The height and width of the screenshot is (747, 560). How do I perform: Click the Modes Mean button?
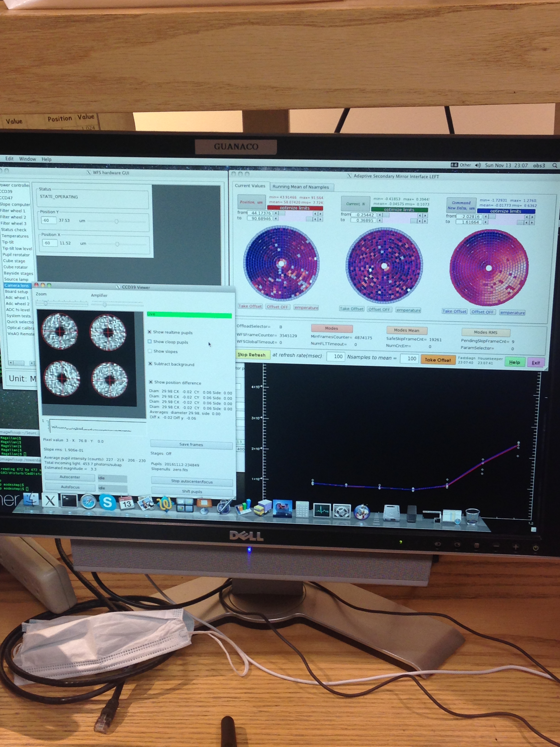point(407,330)
